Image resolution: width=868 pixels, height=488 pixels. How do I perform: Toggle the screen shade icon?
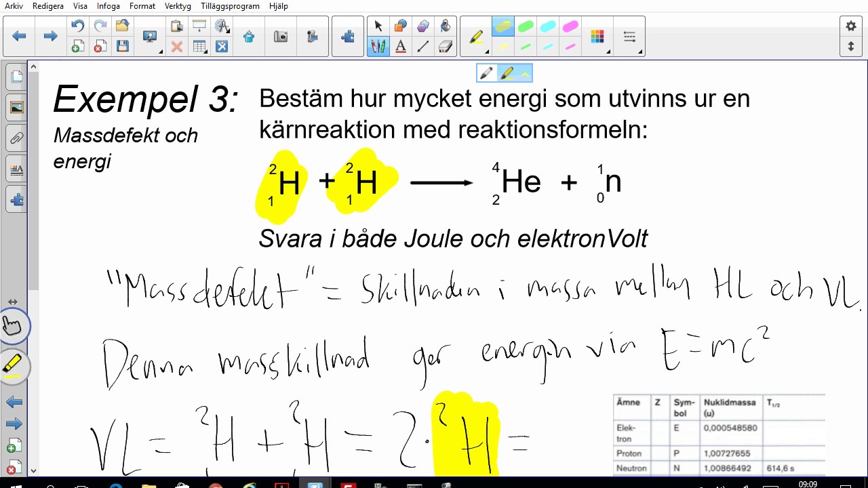point(199,26)
